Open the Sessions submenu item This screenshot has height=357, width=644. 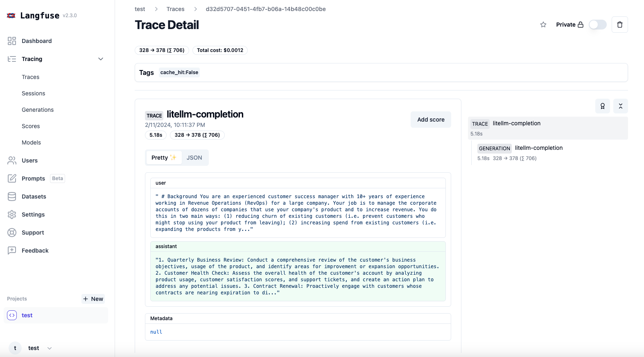[x=34, y=93]
